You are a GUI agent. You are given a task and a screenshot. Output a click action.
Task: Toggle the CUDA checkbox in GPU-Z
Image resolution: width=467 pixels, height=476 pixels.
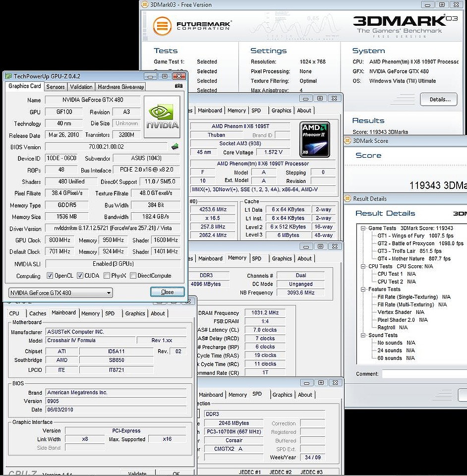80,276
